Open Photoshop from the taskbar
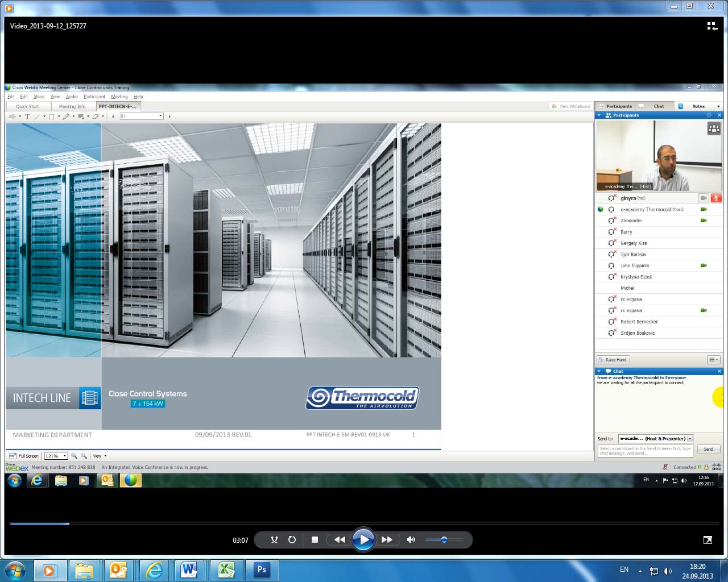This screenshot has height=582, width=728. tap(262, 570)
